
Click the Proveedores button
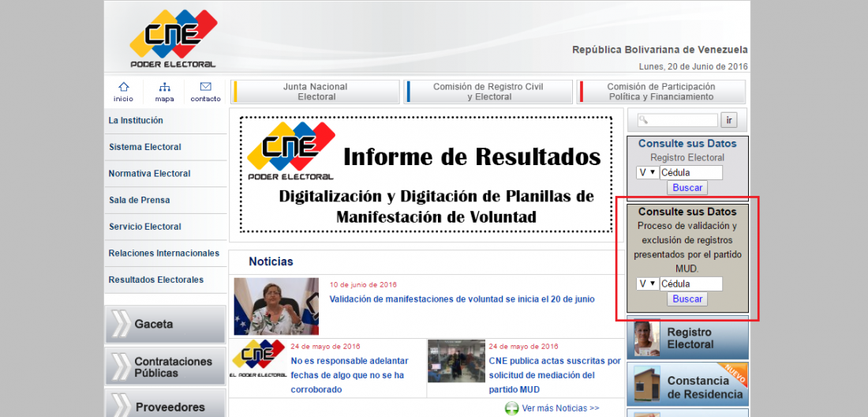166,404
